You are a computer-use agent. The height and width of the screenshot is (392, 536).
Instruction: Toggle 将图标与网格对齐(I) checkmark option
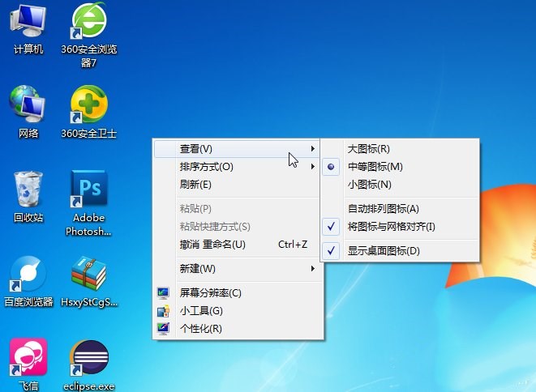pos(391,227)
